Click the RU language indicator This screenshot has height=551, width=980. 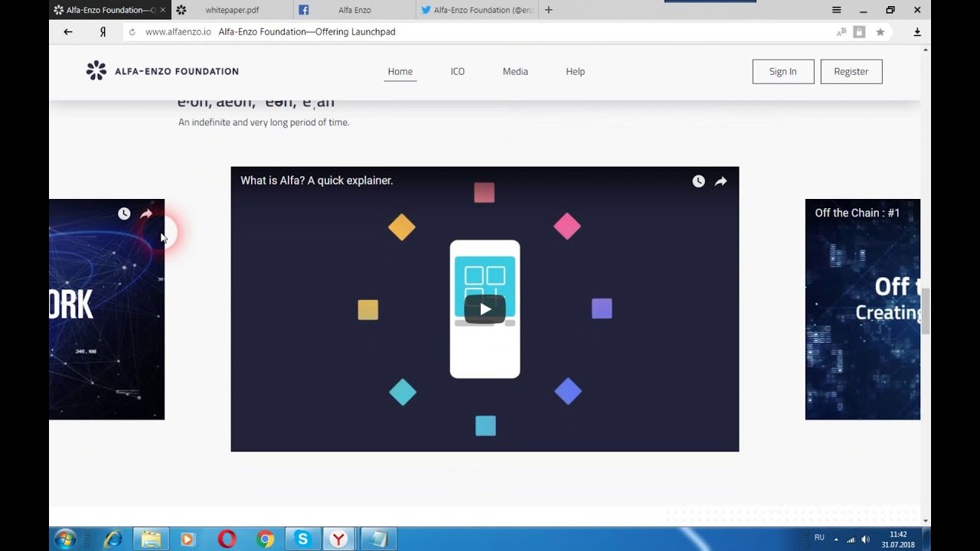[819, 538]
